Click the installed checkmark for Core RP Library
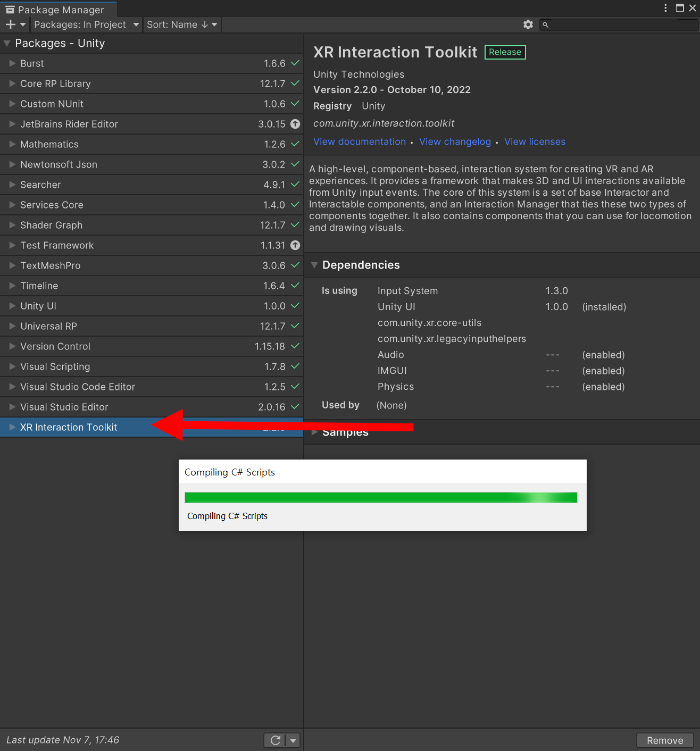700x751 pixels. coord(295,84)
